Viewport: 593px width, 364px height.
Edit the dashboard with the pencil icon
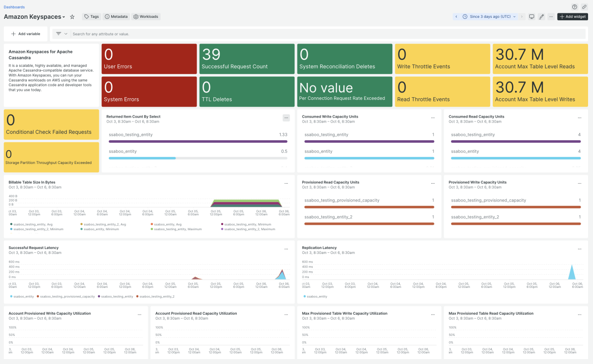coord(542,17)
